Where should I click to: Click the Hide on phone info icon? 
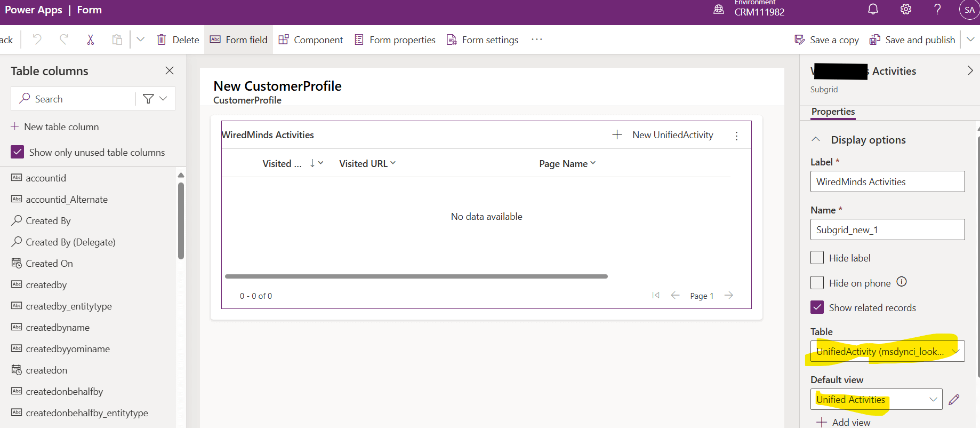pos(902,282)
